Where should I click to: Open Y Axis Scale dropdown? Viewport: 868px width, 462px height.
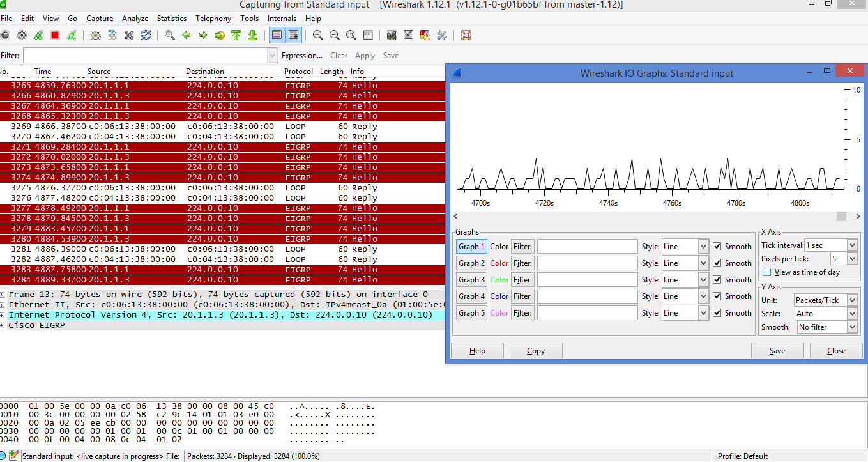826,314
